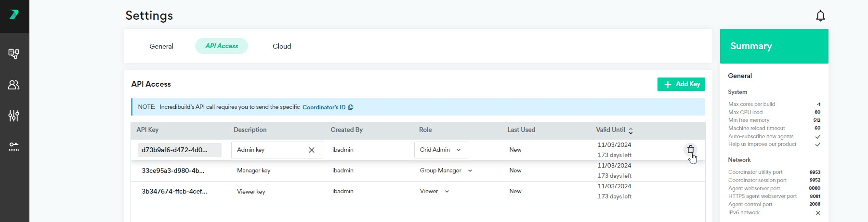This screenshot has width=868, height=222.
Task: Clear the Admin key description with the X
Action: click(312, 150)
